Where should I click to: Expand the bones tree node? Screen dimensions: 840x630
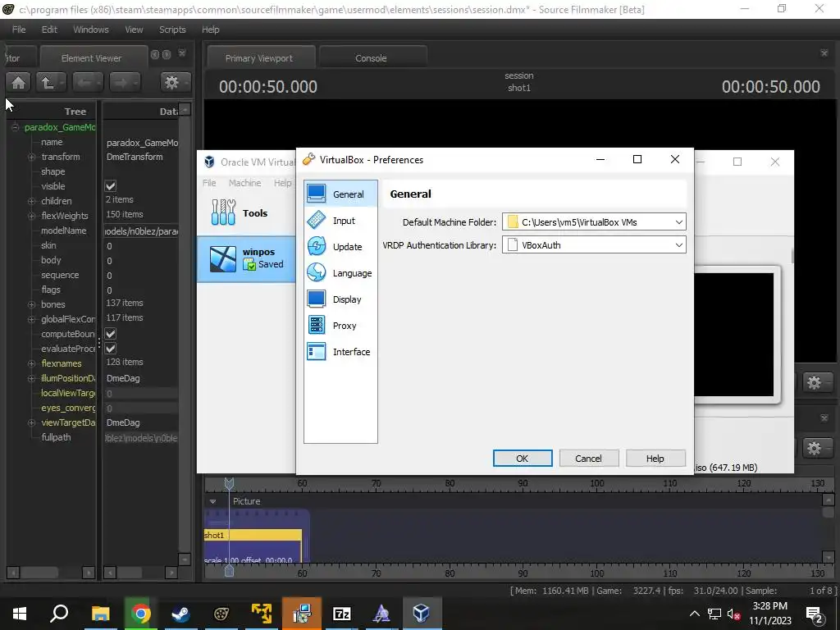coord(32,304)
